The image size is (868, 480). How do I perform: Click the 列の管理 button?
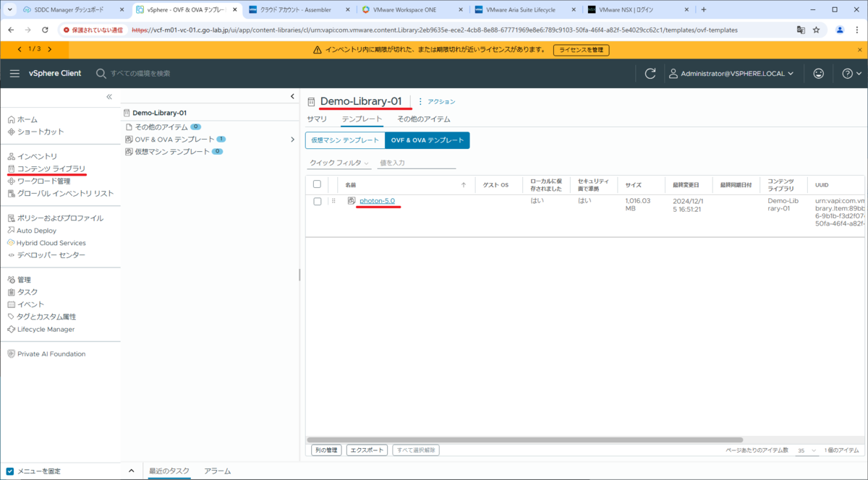pos(326,450)
